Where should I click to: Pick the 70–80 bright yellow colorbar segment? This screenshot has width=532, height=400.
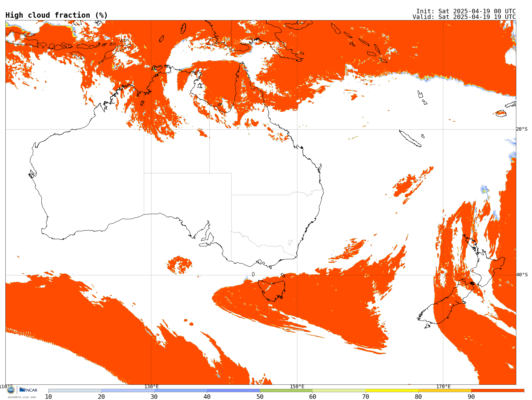(x=392, y=391)
